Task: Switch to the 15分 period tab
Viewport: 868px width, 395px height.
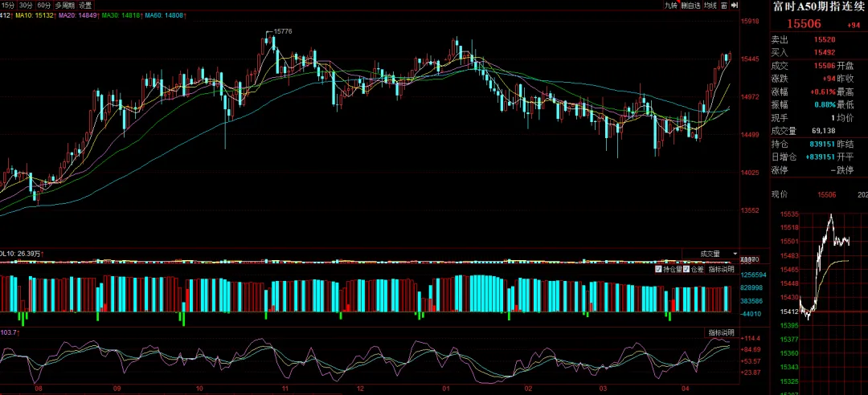Action: [x=8, y=5]
